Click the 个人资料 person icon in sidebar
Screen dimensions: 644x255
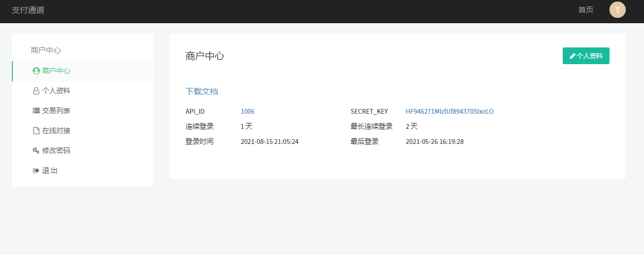(x=36, y=91)
